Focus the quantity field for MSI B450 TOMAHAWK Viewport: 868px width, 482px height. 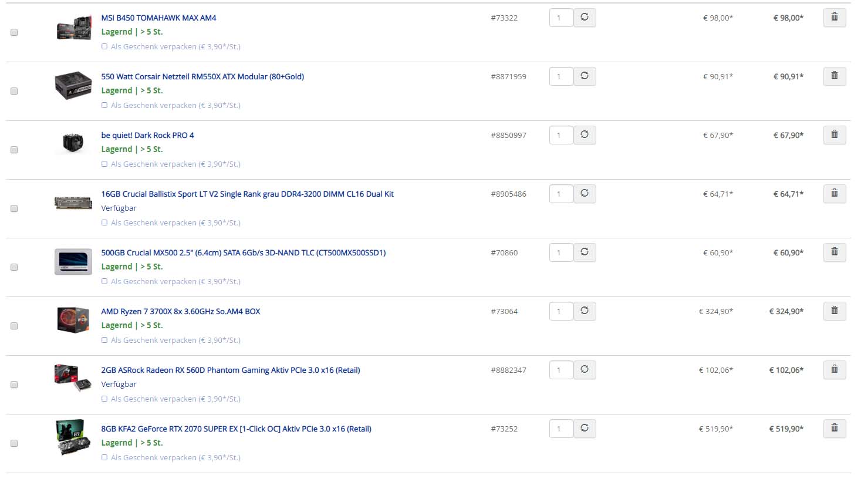(x=561, y=18)
